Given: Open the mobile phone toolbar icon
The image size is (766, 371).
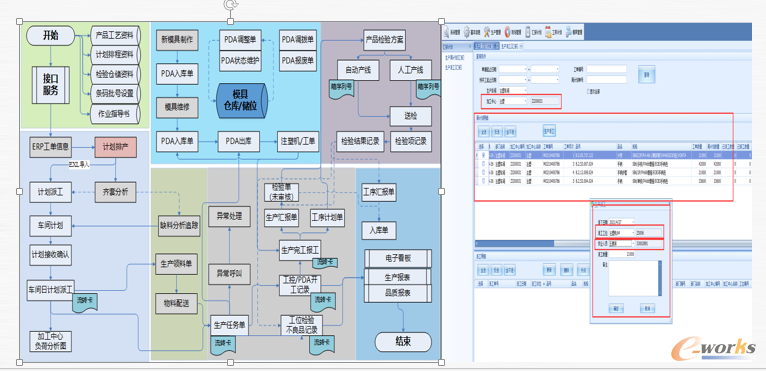Looking at the screenshot, I should (528, 32).
